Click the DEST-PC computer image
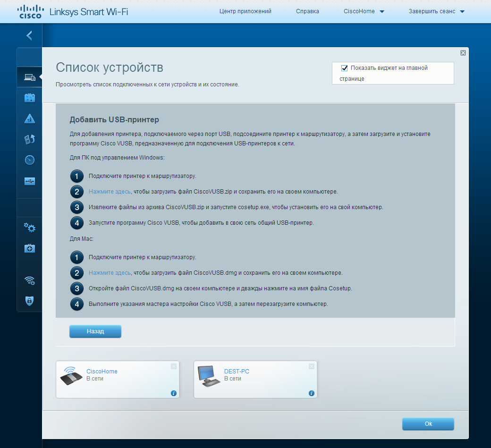Image resolution: width=491 pixels, height=448 pixels. [209, 376]
